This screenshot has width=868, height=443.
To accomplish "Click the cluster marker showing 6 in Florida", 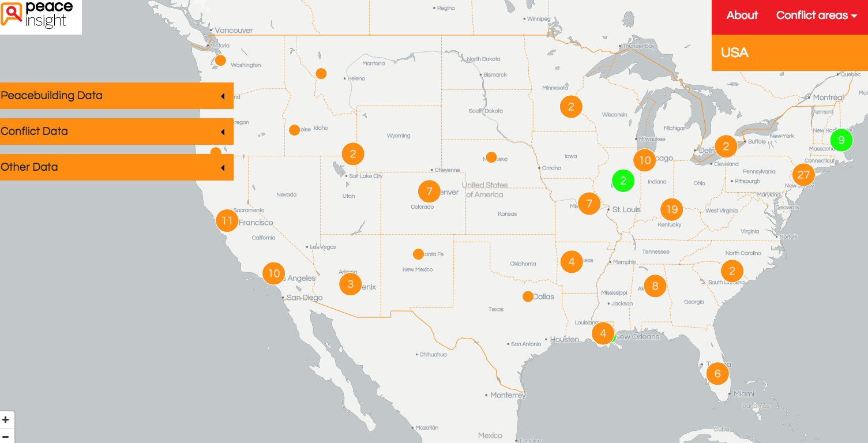I will coord(717,374).
